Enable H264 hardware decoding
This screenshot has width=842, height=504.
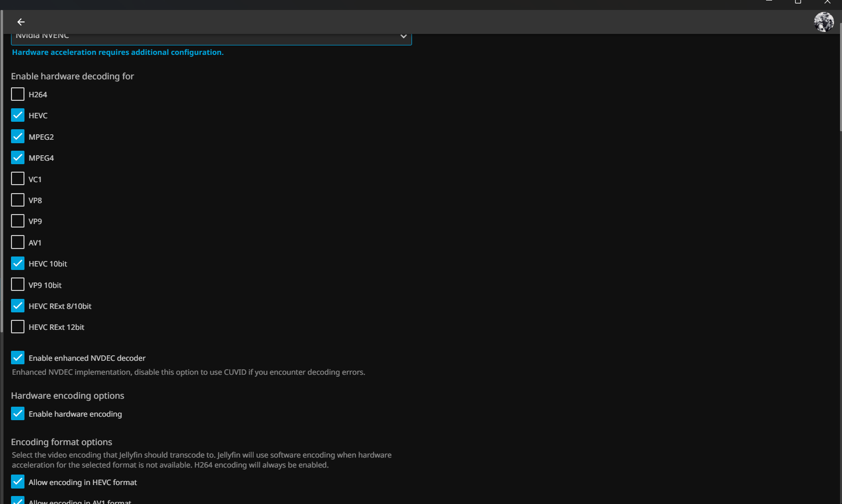(17, 94)
